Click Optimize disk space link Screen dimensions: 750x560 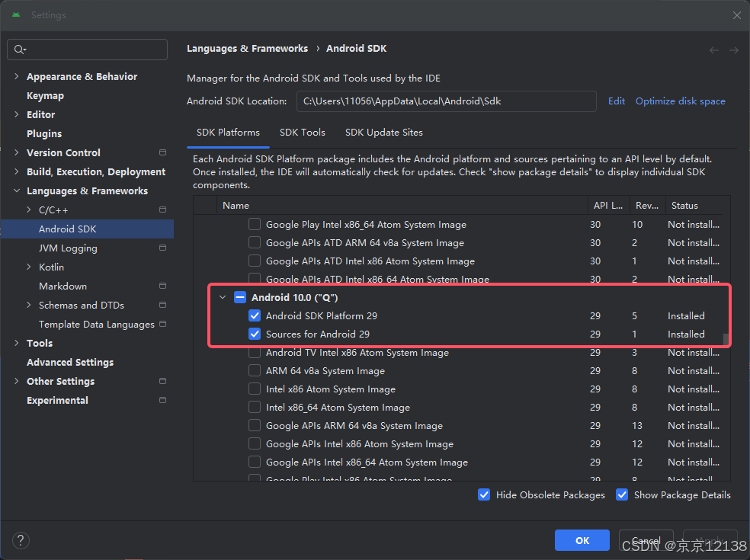[680, 101]
